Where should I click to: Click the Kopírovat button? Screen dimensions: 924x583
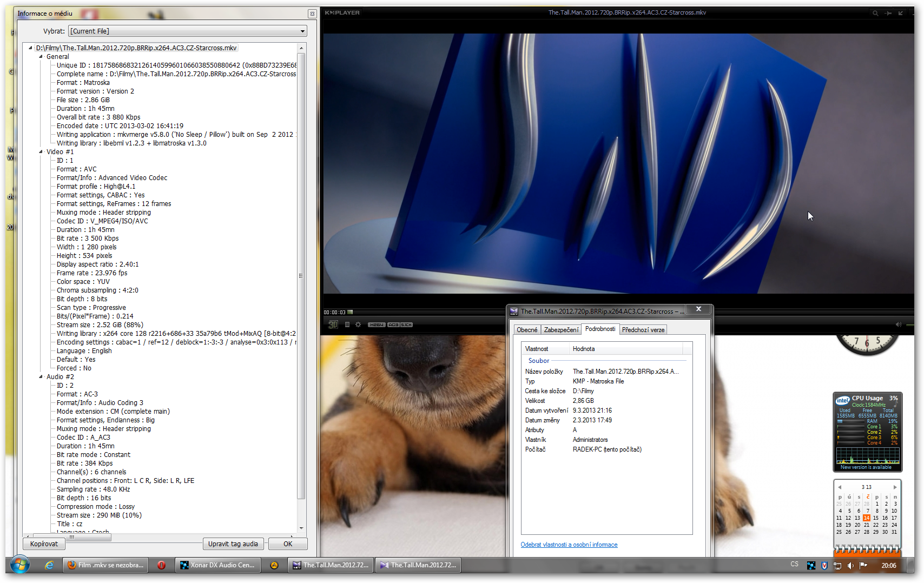click(44, 544)
